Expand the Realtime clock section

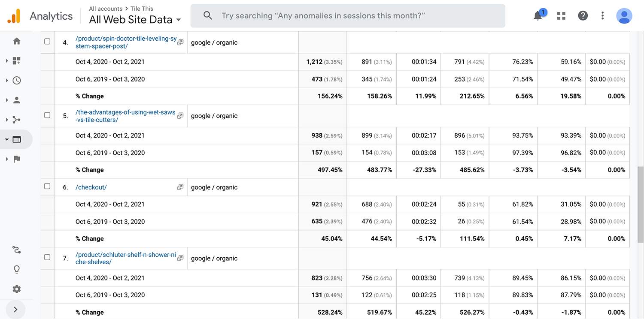[17, 81]
